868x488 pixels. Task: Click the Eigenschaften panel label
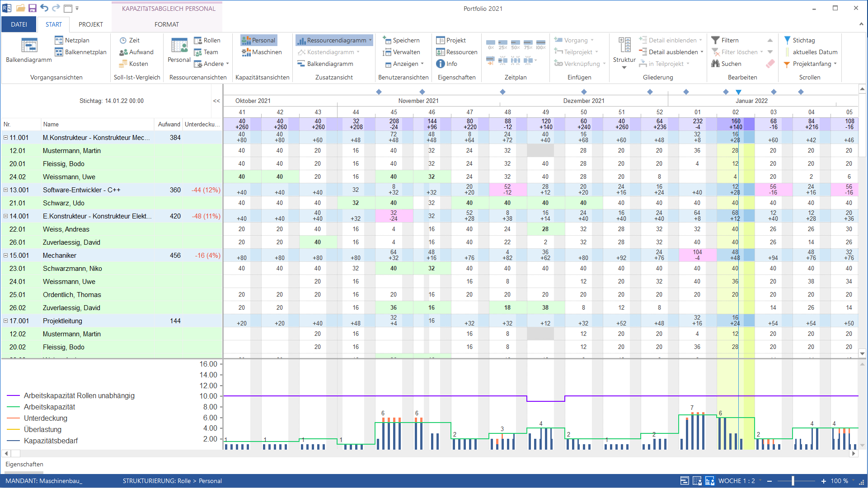(24, 464)
